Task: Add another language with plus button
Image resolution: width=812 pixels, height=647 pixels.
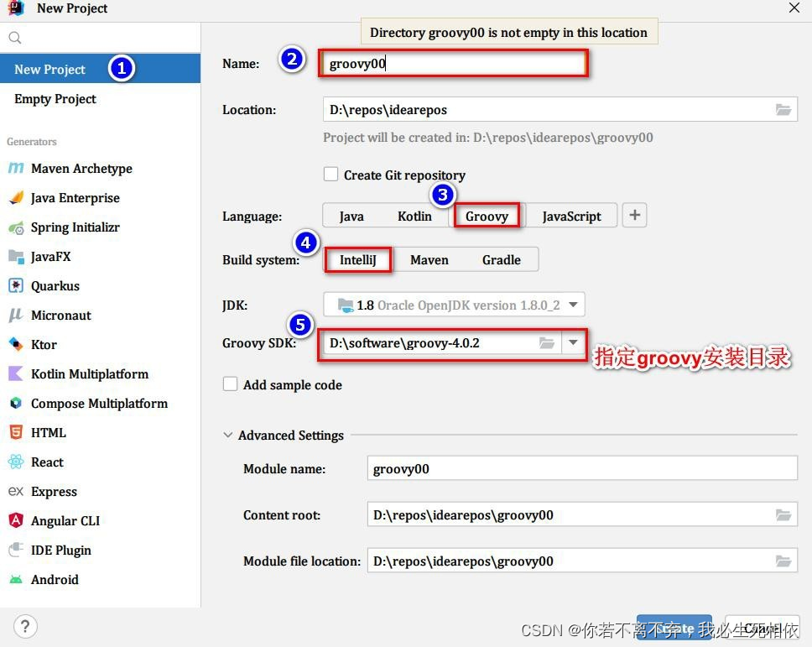Action: [x=634, y=215]
